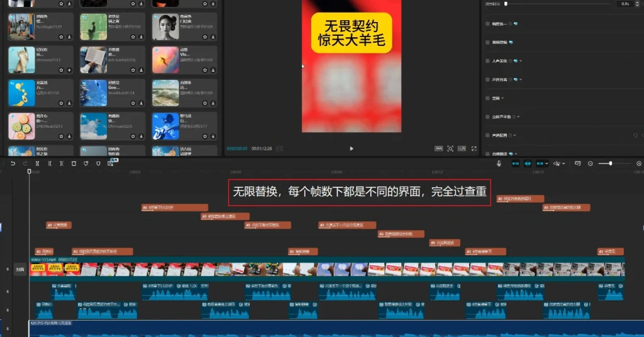Expand the 声道配置 options arrow
The image size is (644, 337).
tap(514, 135)
